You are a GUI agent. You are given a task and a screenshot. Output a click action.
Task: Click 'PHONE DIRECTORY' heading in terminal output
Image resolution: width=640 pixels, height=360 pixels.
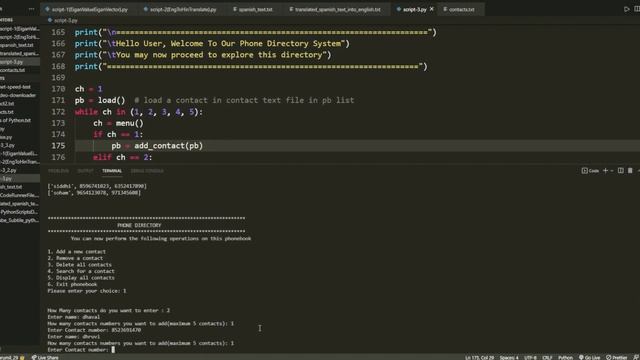[139, 225]
